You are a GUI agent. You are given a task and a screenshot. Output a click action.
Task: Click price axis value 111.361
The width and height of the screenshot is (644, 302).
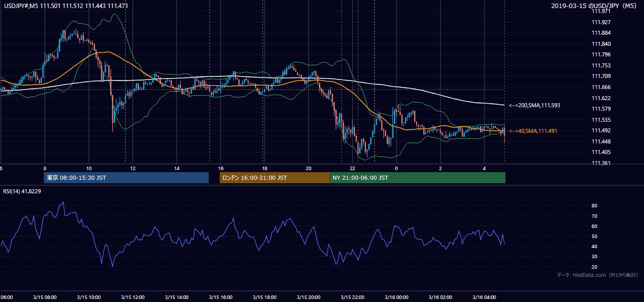601,163
